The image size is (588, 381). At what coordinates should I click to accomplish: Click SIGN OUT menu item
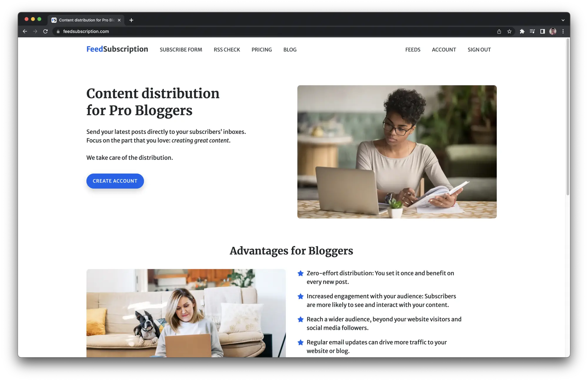point(479,49)
